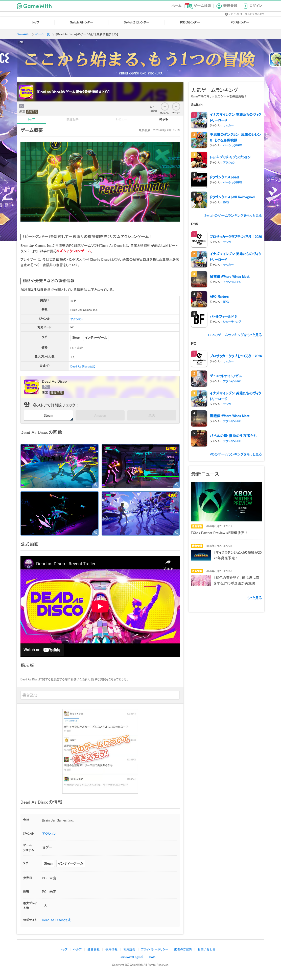Open the Switch カレンダー menu
Image resolution: width=281 pixels, height=980 pixels.
point(81,22)
